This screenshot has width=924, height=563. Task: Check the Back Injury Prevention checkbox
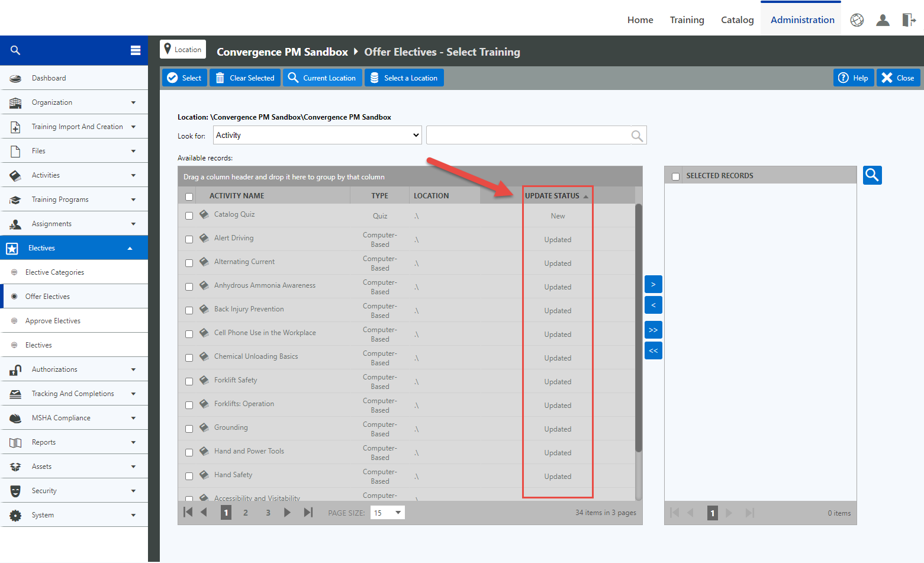pos(189,310)
